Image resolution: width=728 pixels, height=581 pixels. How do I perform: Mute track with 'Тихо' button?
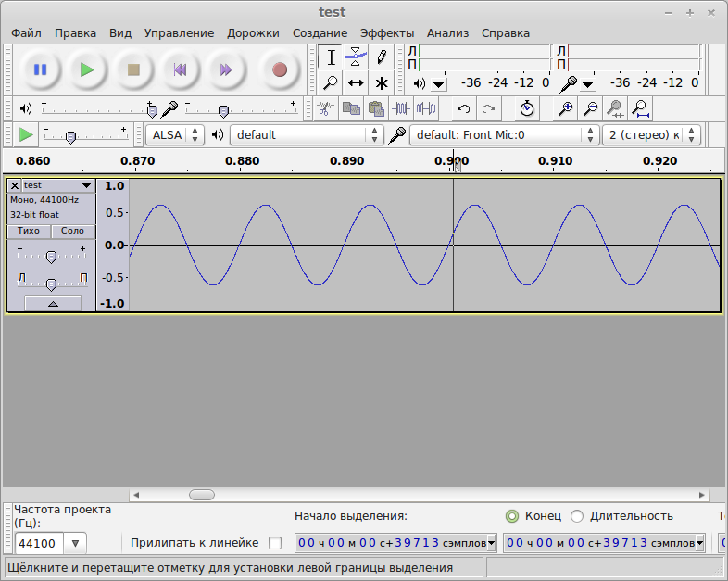click(x=29, y=231)
